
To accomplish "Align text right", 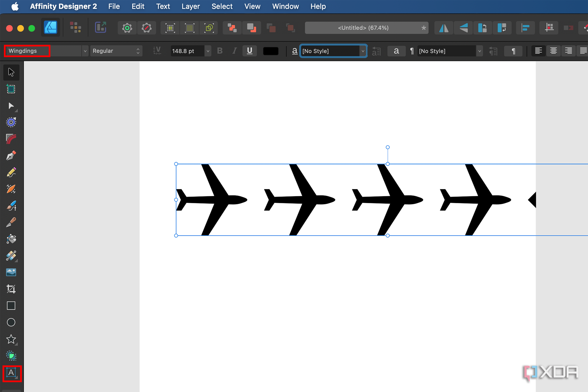I will [x=568, y=51].
